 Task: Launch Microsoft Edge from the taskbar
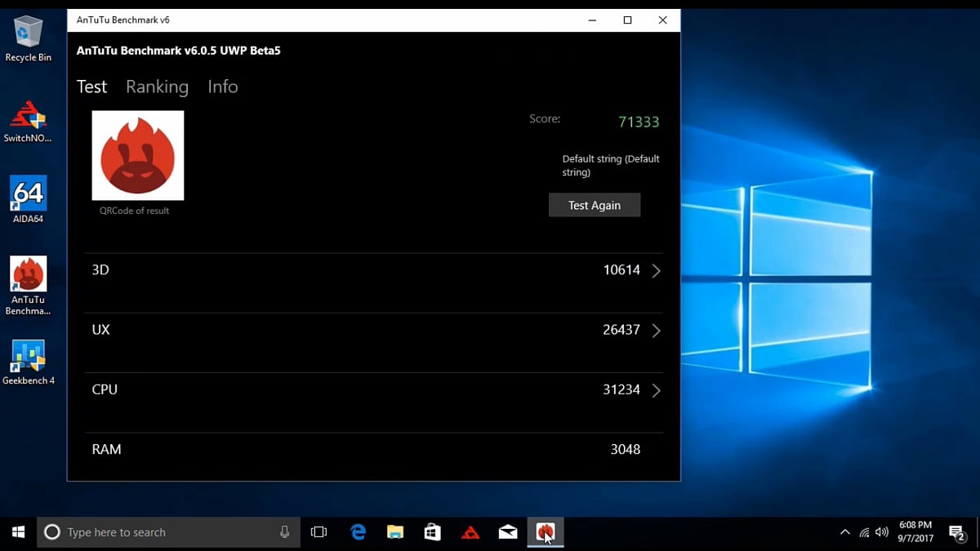point(358,532)
